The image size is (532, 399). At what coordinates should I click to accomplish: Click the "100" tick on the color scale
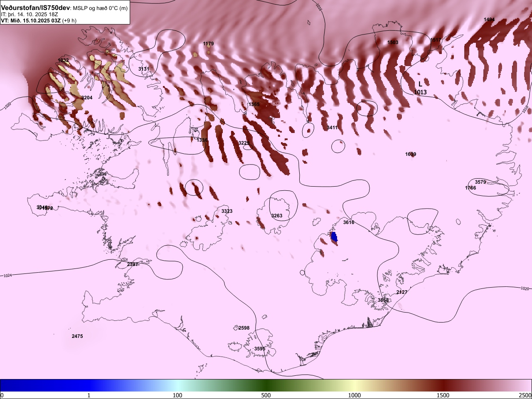(177, 395)
